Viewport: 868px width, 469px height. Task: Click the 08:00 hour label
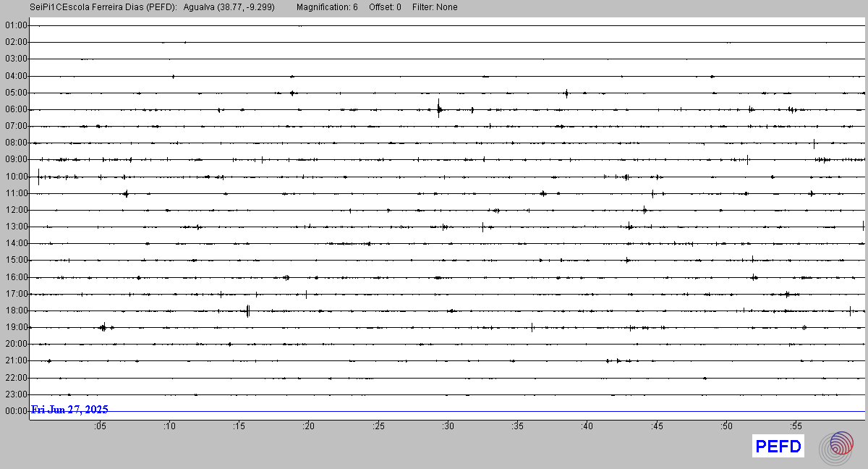point(16,143)
